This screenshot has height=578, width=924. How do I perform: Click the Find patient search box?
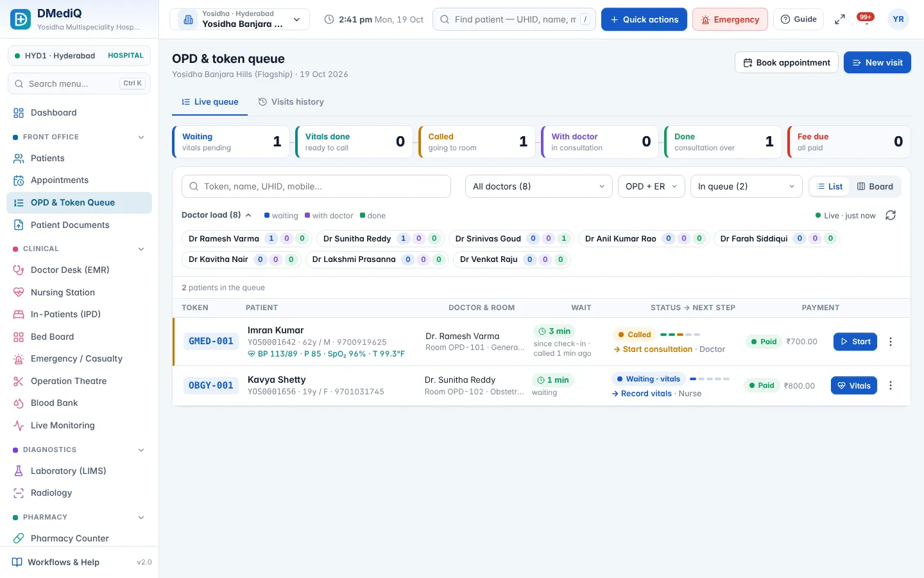click(x=515, y=19)
